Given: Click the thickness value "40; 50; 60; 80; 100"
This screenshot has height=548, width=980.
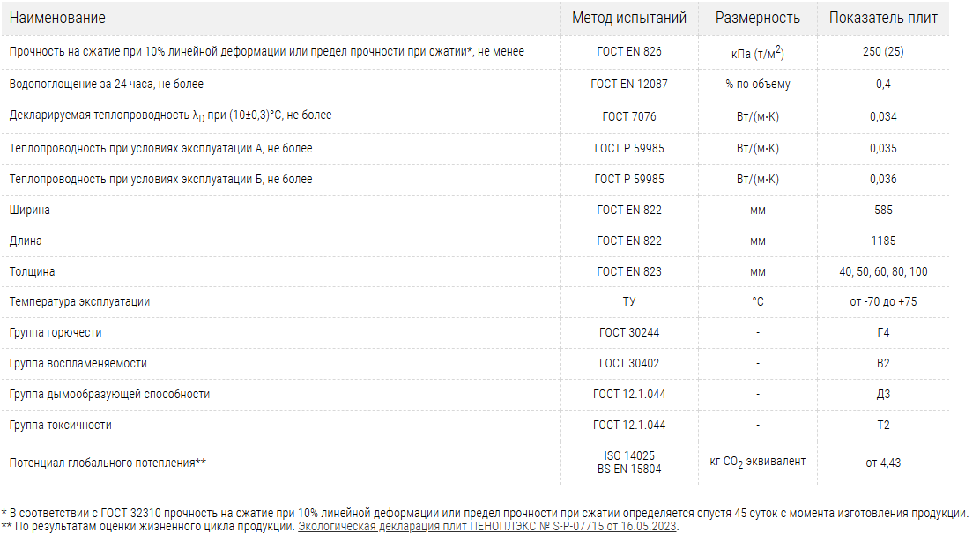Looking at the screenshot, I should pyautogui.click(x=884, y=271).
